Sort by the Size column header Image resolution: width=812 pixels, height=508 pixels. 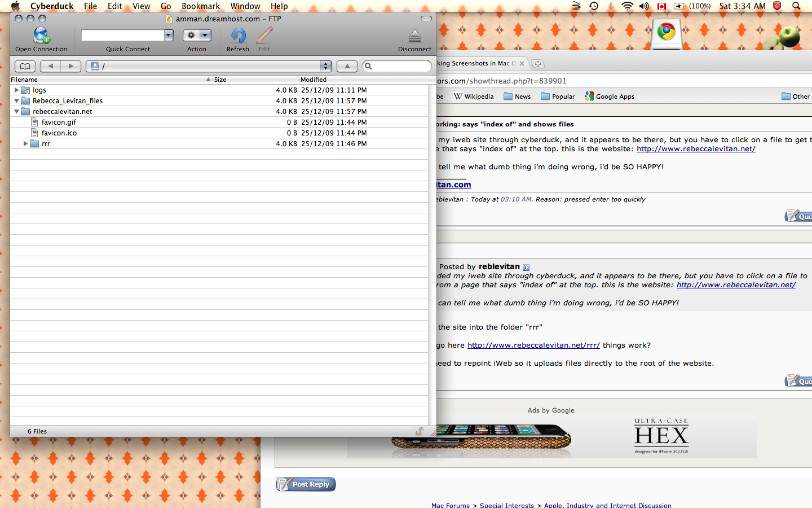pyautogui.click(x=256, y=80)
